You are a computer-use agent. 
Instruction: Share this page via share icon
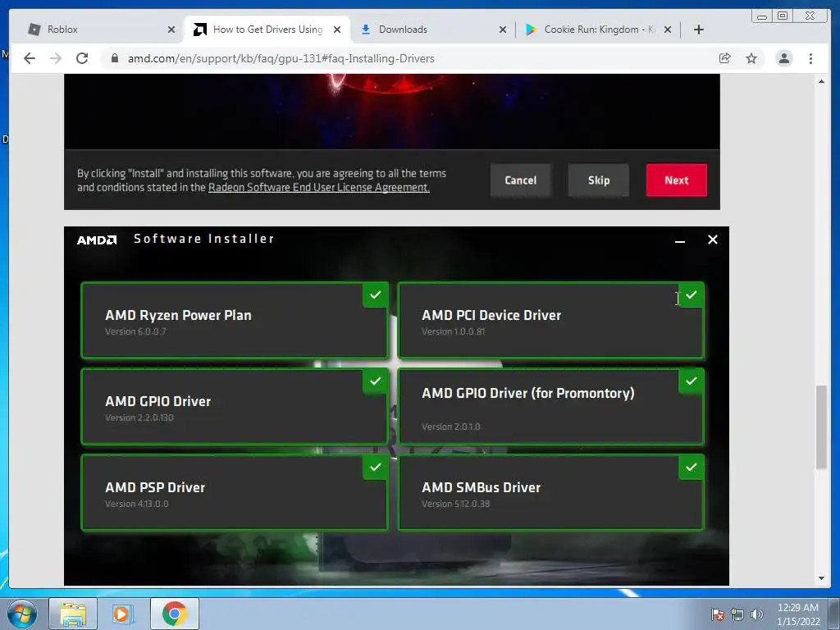(725, 58)
